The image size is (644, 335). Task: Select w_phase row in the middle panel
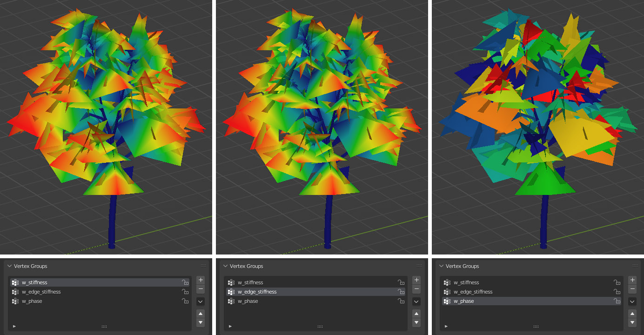point(316,301)
